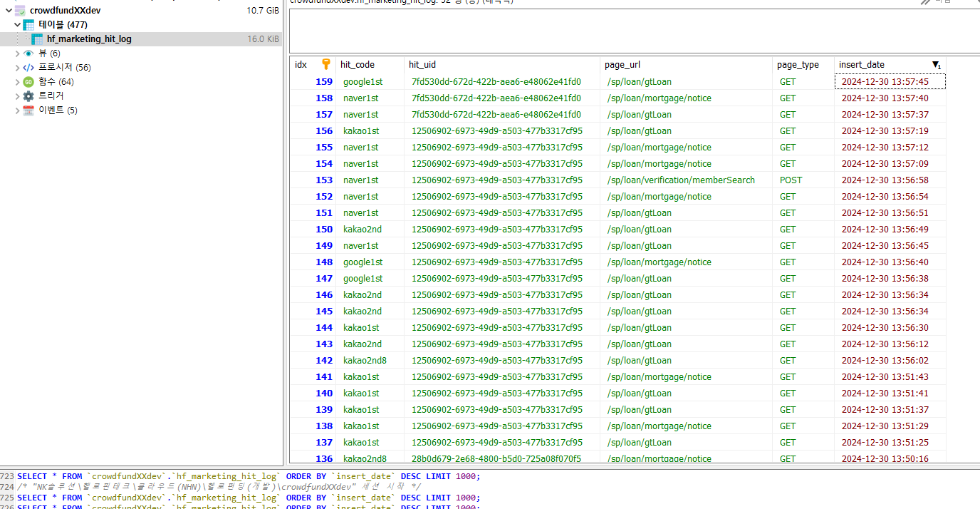The image size is (980, 509).
Task: Select hf_marketing_hit_log in the tree
Action: pos(89,39)
